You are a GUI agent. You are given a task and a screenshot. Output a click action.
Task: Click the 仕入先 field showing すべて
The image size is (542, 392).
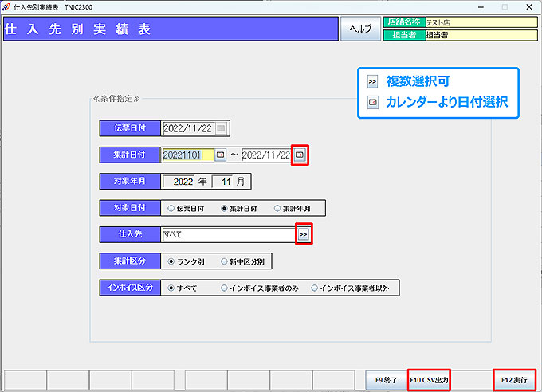click(x=230, y=234)
